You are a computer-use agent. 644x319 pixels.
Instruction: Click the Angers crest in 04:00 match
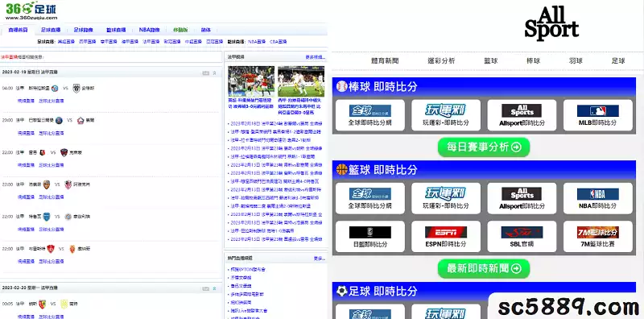tap(76, 88)
